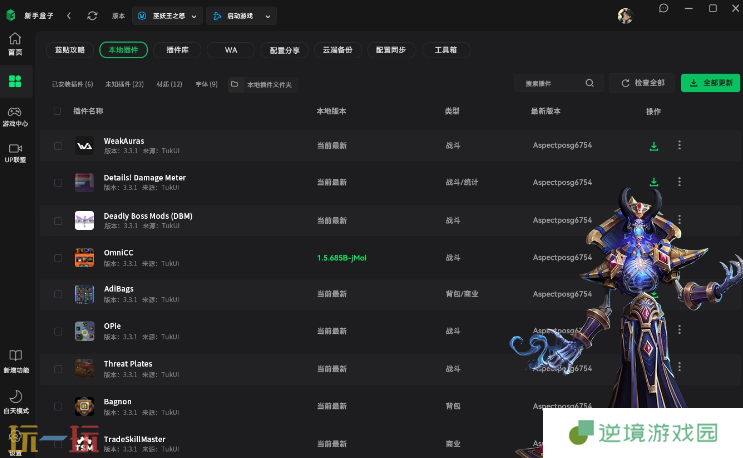The height and width of the screenshot is (458, 743).
Task: Click the 背包/商业 type cell for AdiBags
Action: click(462, 294)
